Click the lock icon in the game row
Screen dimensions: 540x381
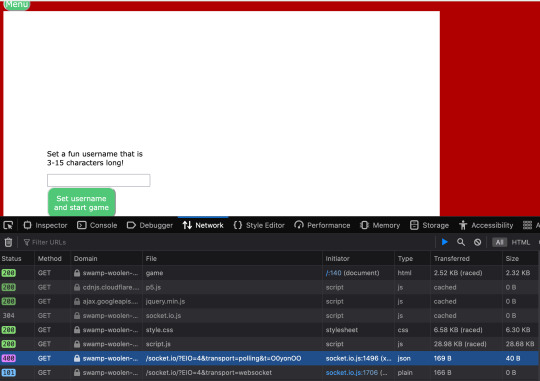(x=77, y=273)
